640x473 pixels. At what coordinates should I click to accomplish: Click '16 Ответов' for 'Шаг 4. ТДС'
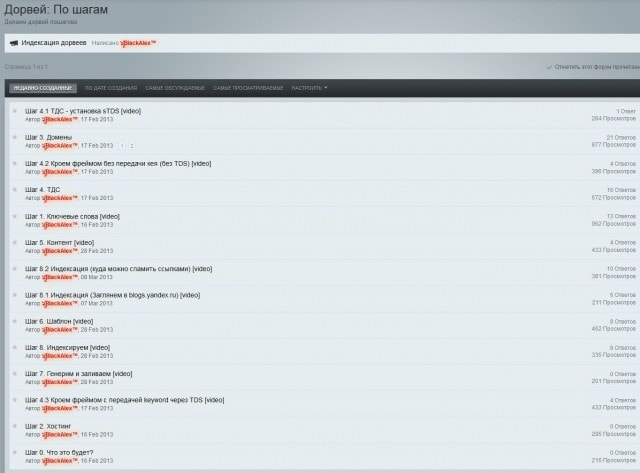[x=621, y=190]
